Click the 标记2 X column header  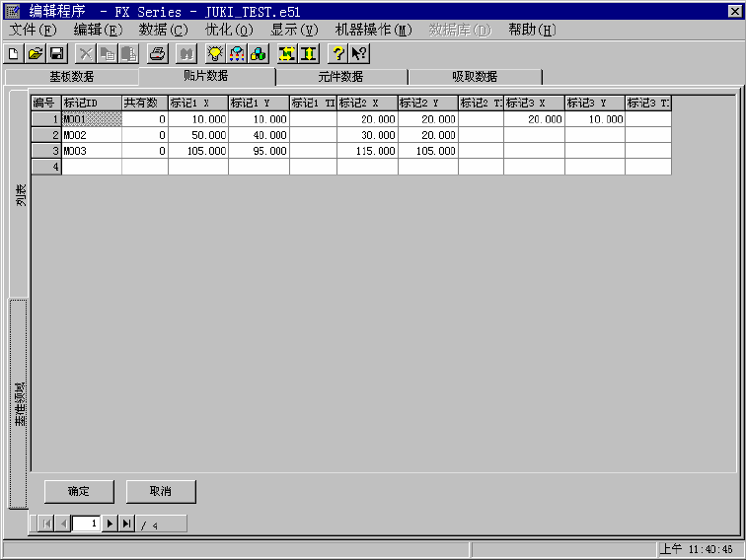coord(367,103)
